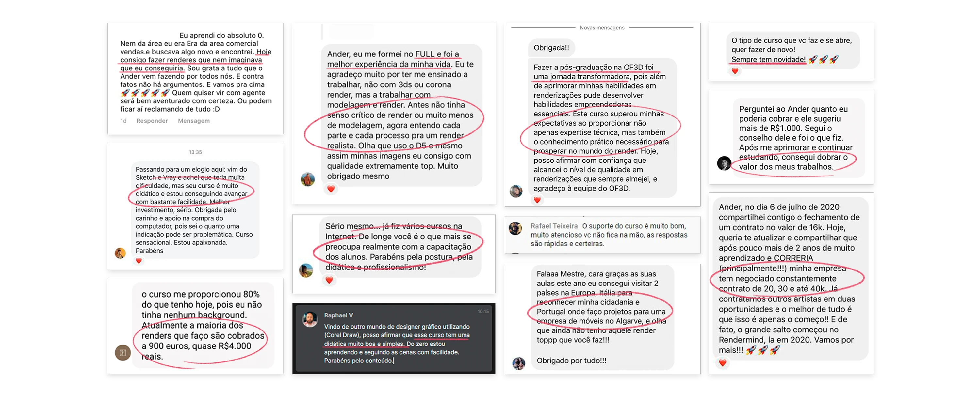This screenshot has width=980, height=399.
Task: Click heart reaction under Sketch e Vray message
Action: click(x=139, y=261)
